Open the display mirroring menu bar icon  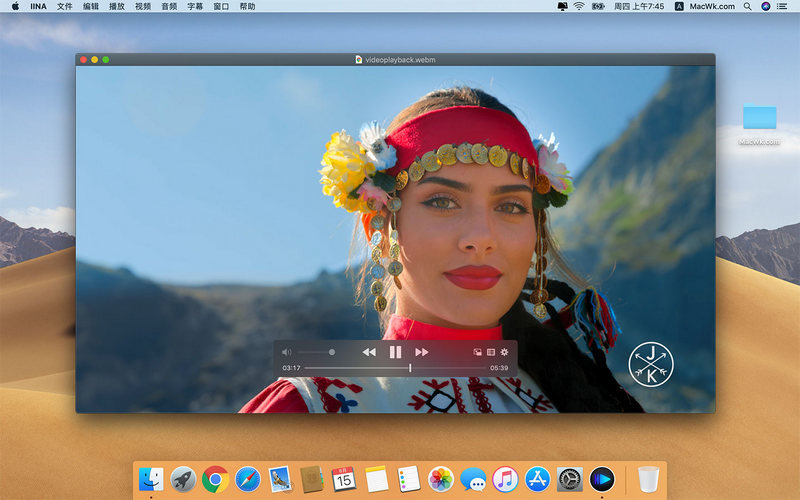[562, 6]
